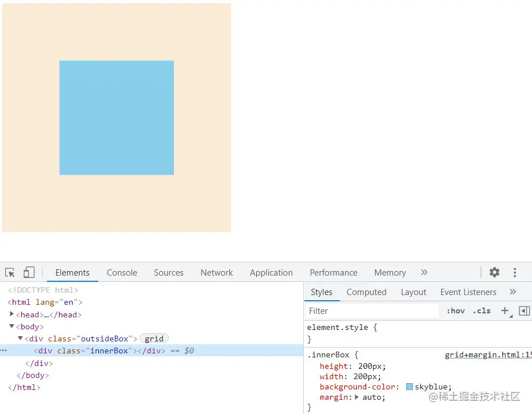Toggle the grid badge on outsideBox

coord(154,339)
